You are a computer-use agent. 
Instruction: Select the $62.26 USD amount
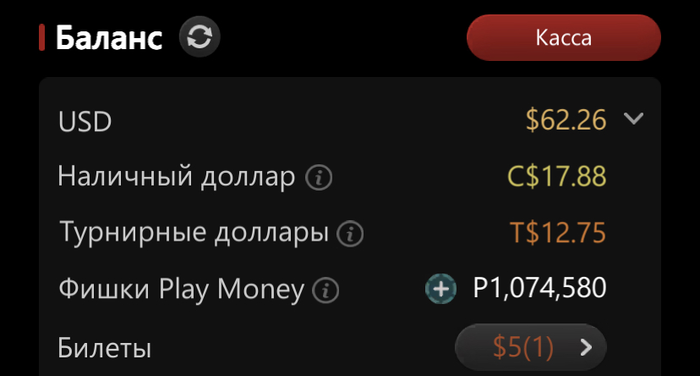click(x=566, y=120)
